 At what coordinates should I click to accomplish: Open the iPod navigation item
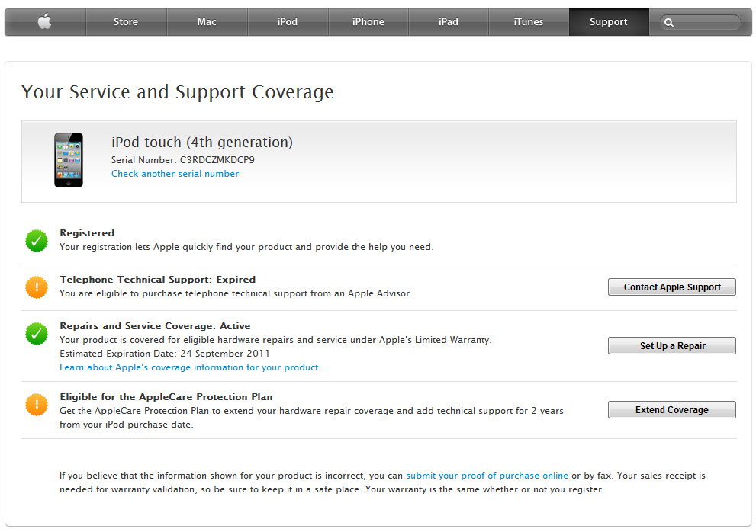pos(288,21)
